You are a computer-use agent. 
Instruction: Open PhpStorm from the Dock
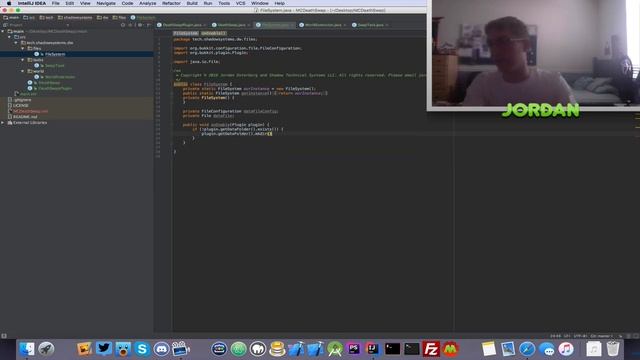point(354,349)
